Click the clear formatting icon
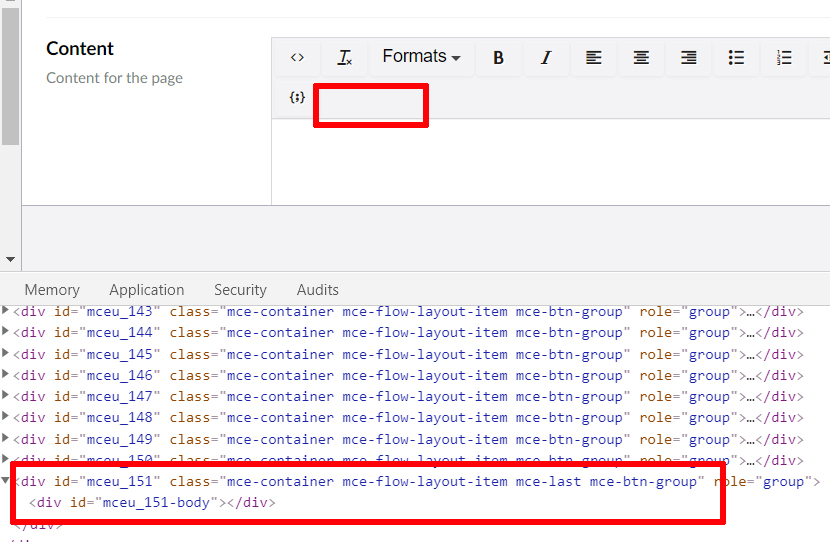830x542 pixels. (345, 57)
